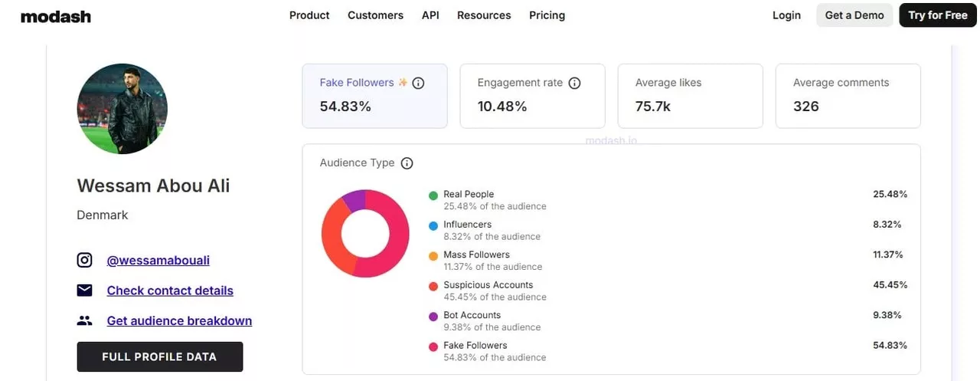980x381 pixels.
Task: Open the @wessamabouali Instagram link
Action: point(158,261)
